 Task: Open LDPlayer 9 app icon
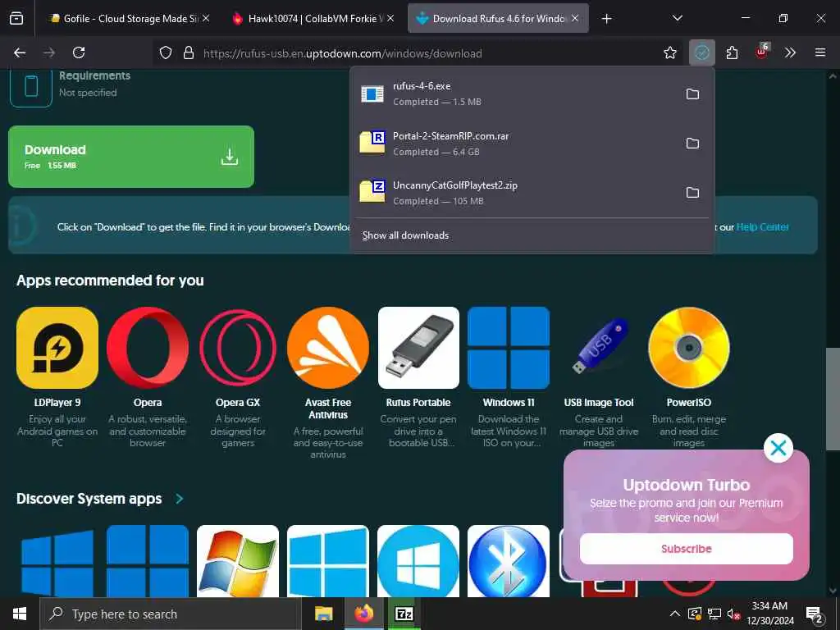tap(57, 348)
